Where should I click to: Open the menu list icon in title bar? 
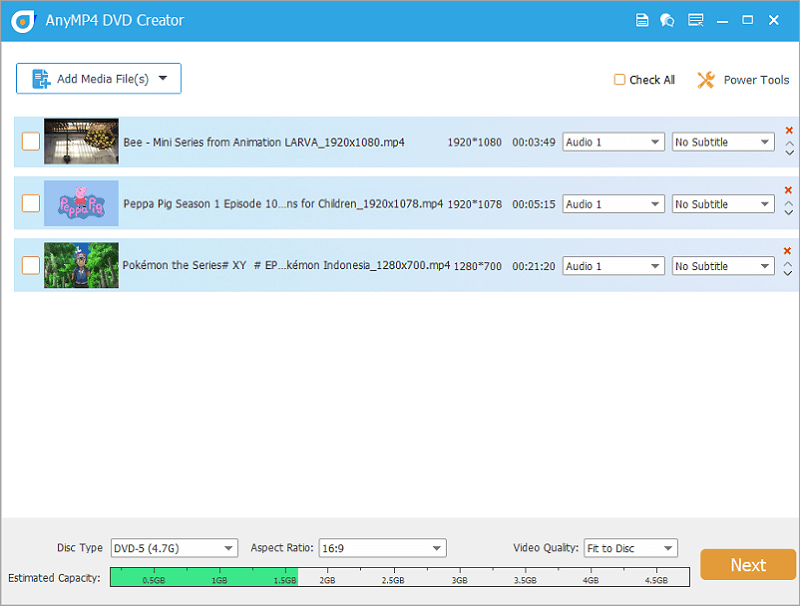(695, 20)
